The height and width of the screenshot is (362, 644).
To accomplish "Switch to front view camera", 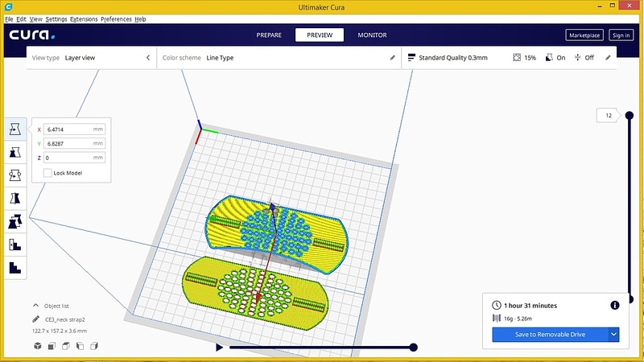I will pyautogui.click(x=52, y=346).
